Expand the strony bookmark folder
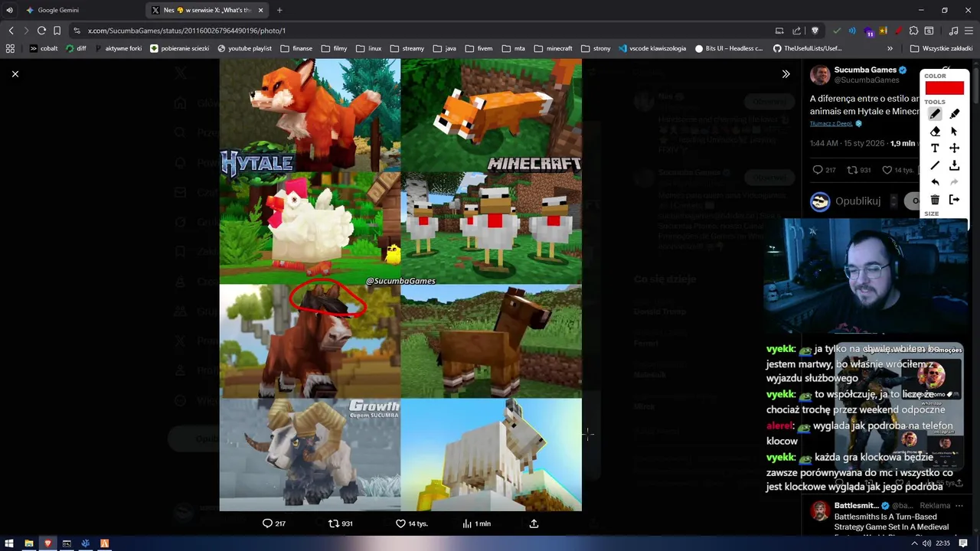 pyautogui.click(x=595, y=48)
